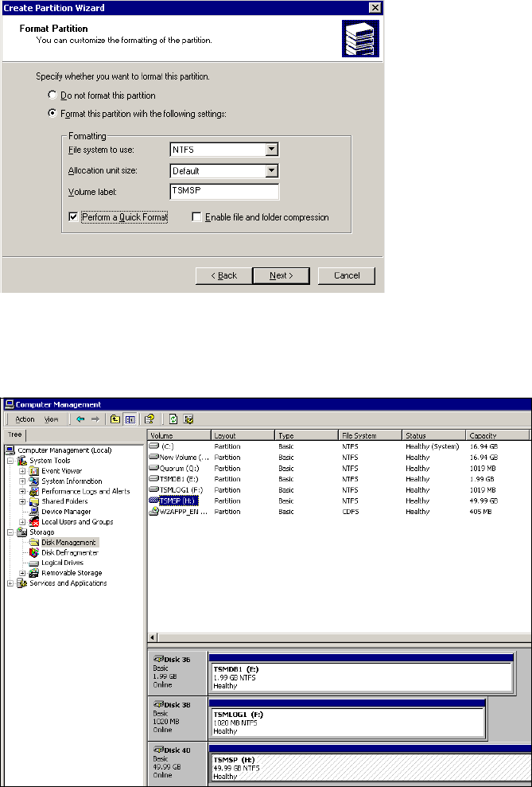The image size is (532, 787).
Task: Click the Disk 36 icon in lower pane
Action: point(158,659)
